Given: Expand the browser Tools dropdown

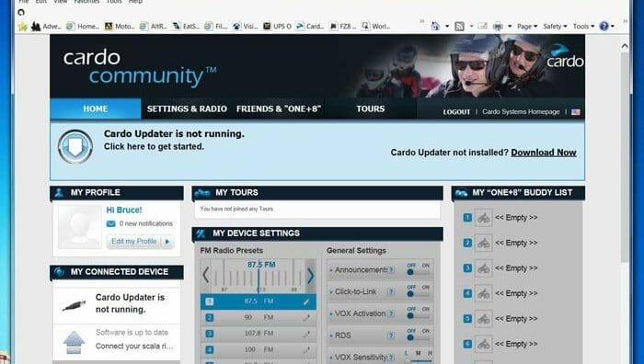Looking at the screenshot, I should (x=583, y=27).
